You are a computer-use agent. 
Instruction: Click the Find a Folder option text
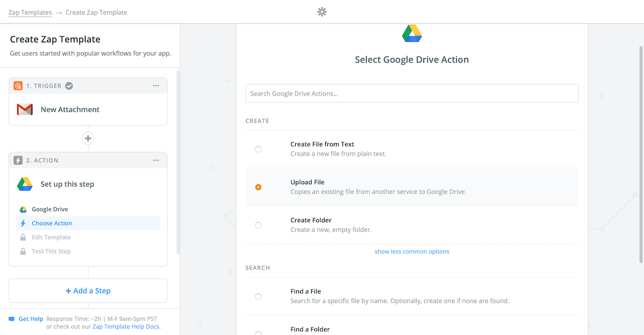coord(310,330)
